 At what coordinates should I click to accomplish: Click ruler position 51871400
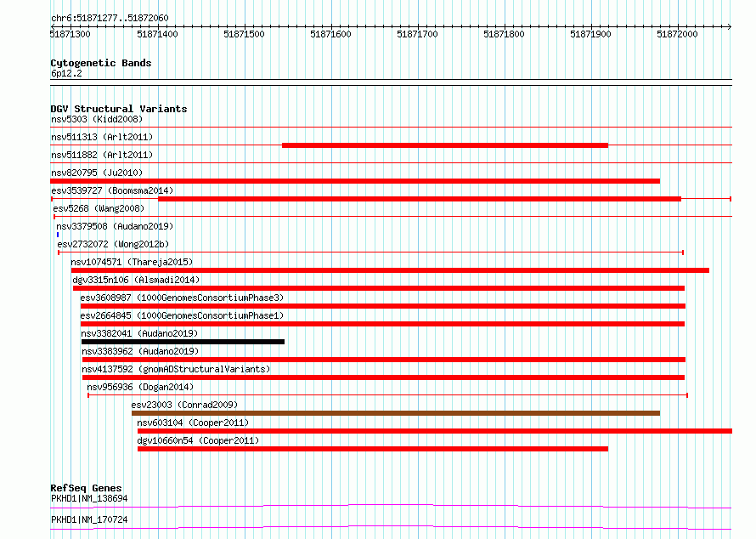pos(158,34)
